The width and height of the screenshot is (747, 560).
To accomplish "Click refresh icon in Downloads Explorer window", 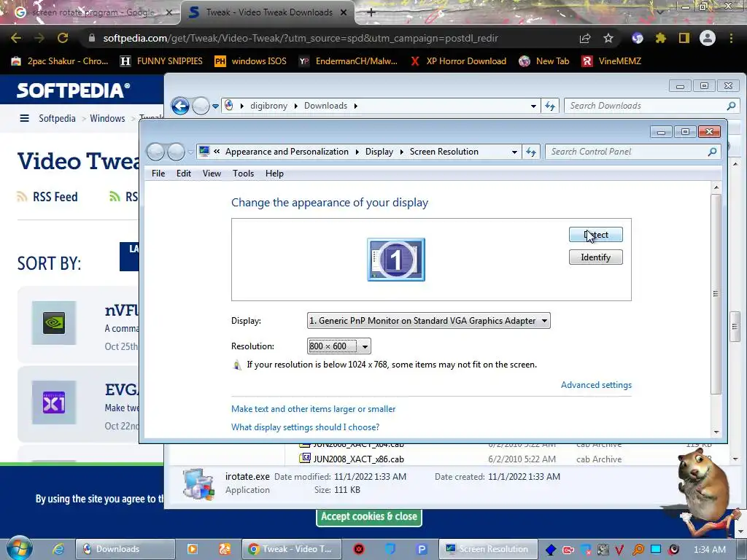I will click(x=550, y=106).
